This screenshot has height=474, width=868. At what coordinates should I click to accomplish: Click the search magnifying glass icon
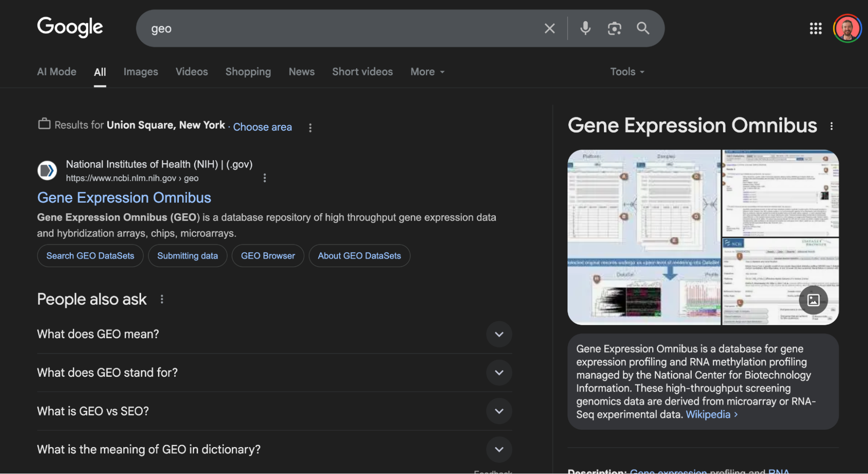[x=643, y=28]
